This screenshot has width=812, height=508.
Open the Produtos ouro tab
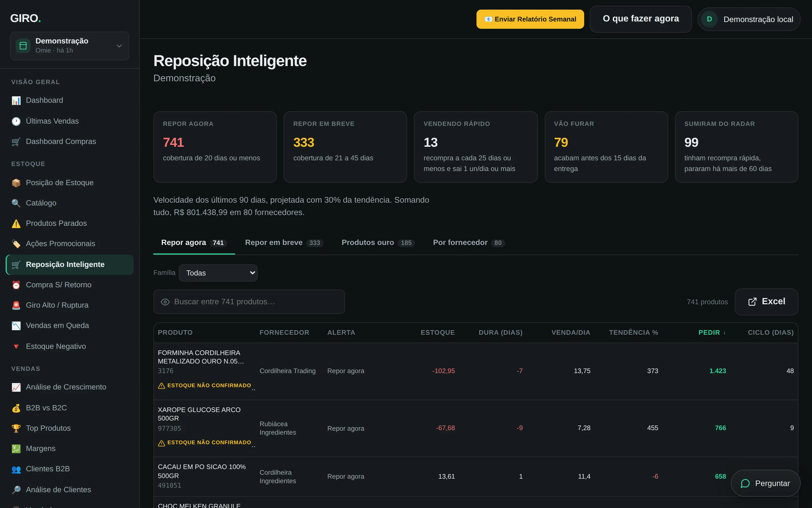[378, 243]
